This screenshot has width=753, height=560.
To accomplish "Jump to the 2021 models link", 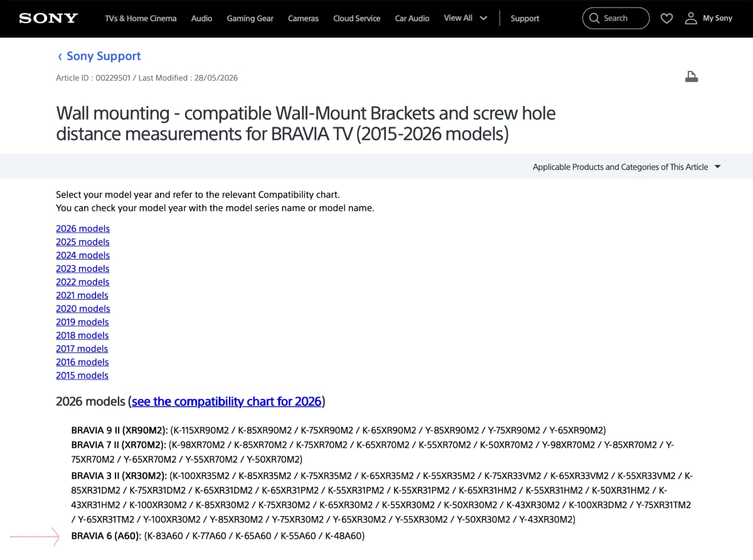I will point(82,295).
